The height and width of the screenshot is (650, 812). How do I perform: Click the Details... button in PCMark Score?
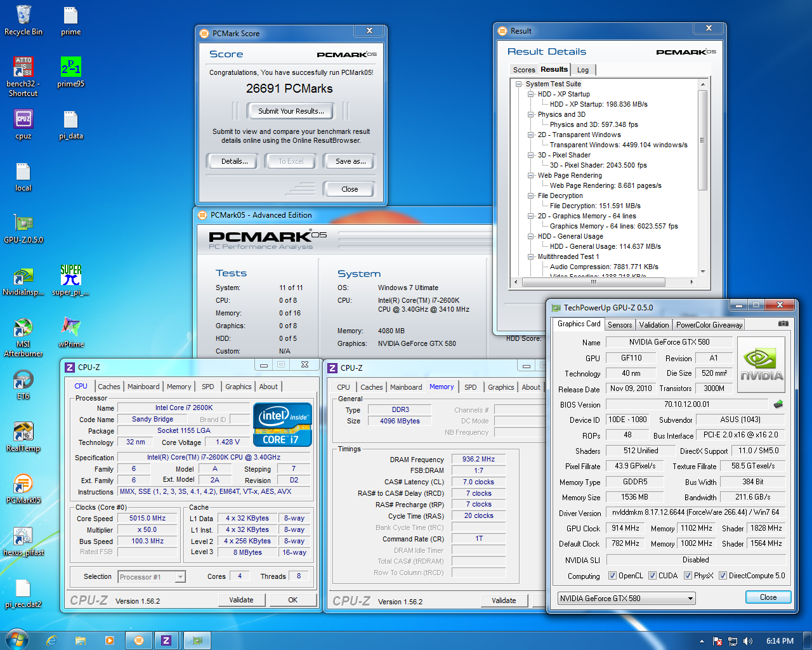(x=235, y=161)
